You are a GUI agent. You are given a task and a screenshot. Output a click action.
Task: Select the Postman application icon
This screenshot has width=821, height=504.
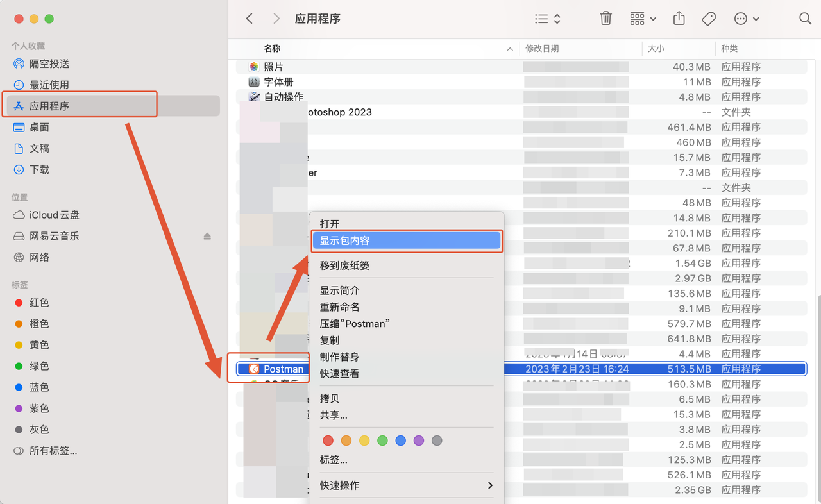(x=255, y=369)
